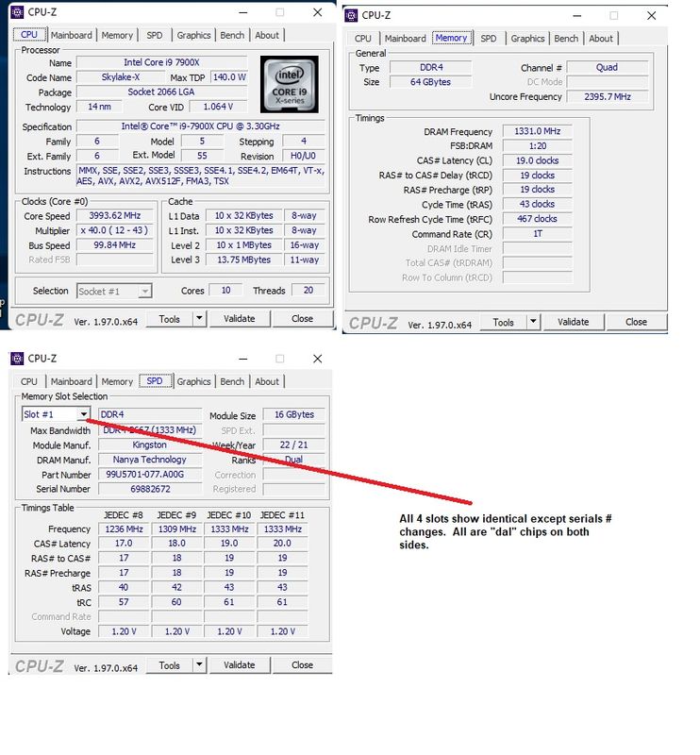Click the memory Size value 64 GBytes
This screenshot has height=755, width=700.
tap(430, 82)
